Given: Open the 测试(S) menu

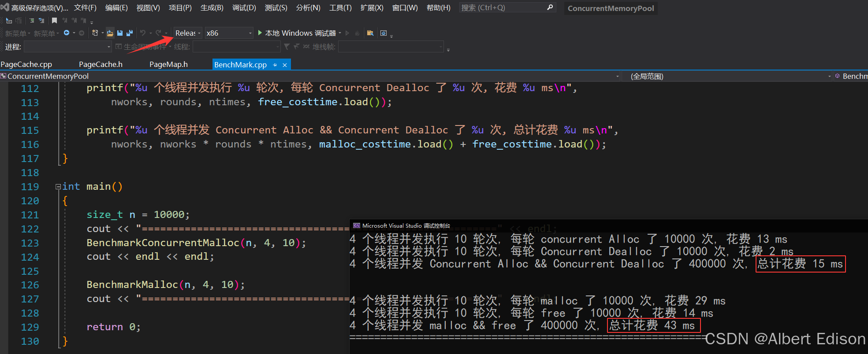Looking at the screenshot, I should (276, 7).
